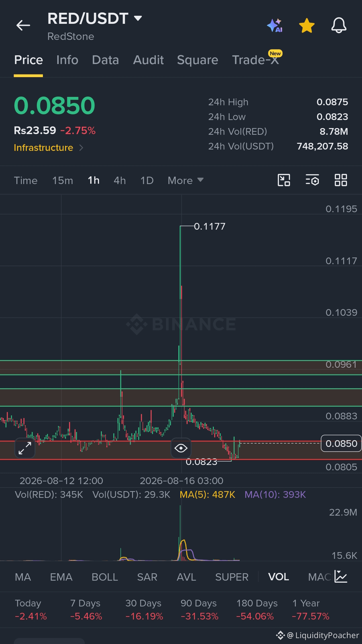Toggle the SAR indicator

[x=147, y=577]
